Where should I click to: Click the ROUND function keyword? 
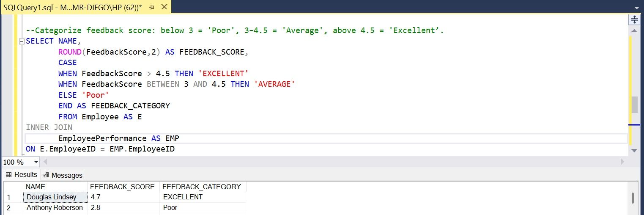pos(70,52)
